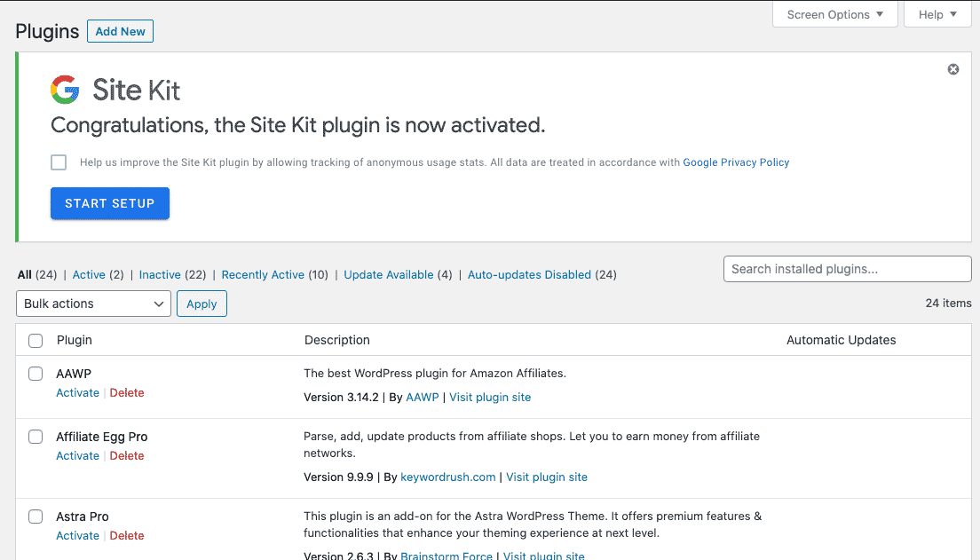Activate the AAWP plugin
This screenshot has width=980, height=560.
pyautogui.click(x=77, y=392)
